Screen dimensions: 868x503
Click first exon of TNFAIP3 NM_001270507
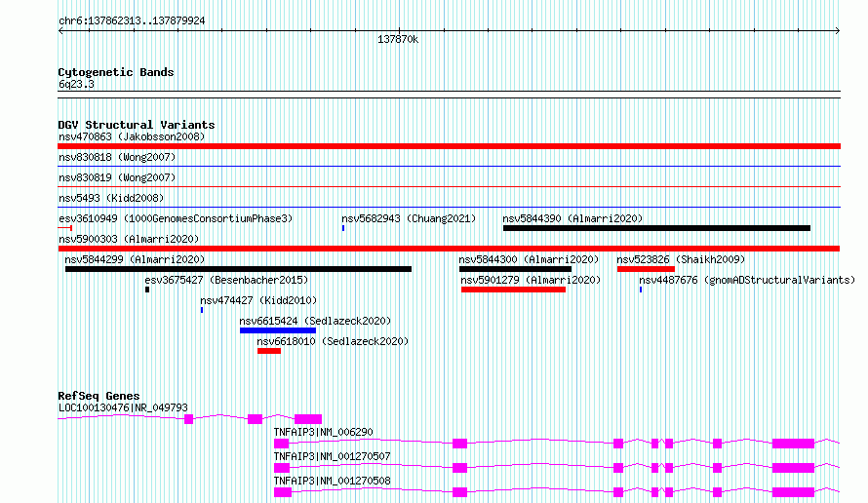281,468
